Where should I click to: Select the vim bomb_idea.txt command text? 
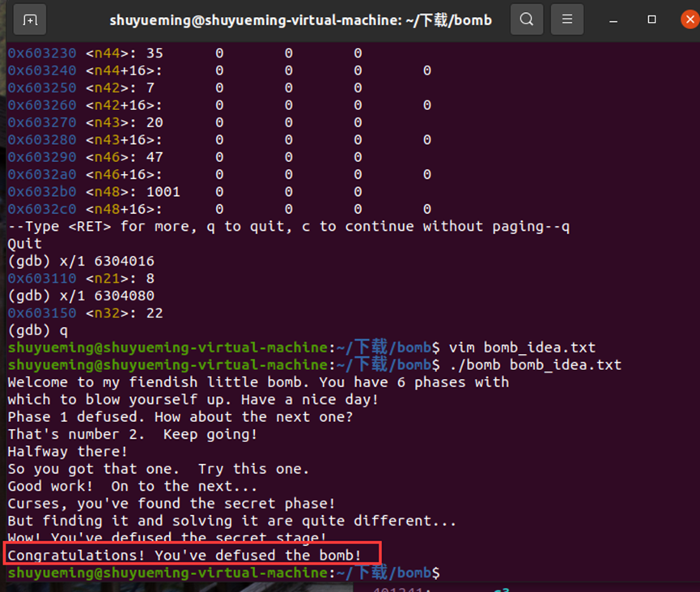point(526,347)
